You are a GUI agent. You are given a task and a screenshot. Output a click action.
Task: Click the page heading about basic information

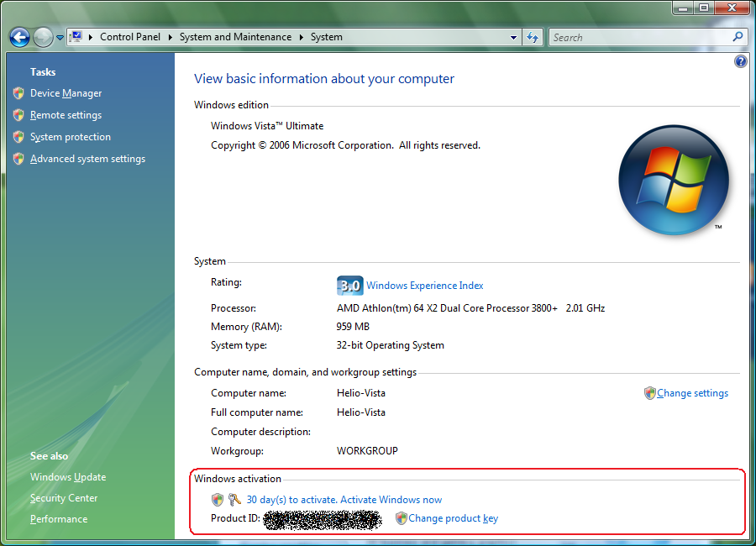(x=324, y=79)
